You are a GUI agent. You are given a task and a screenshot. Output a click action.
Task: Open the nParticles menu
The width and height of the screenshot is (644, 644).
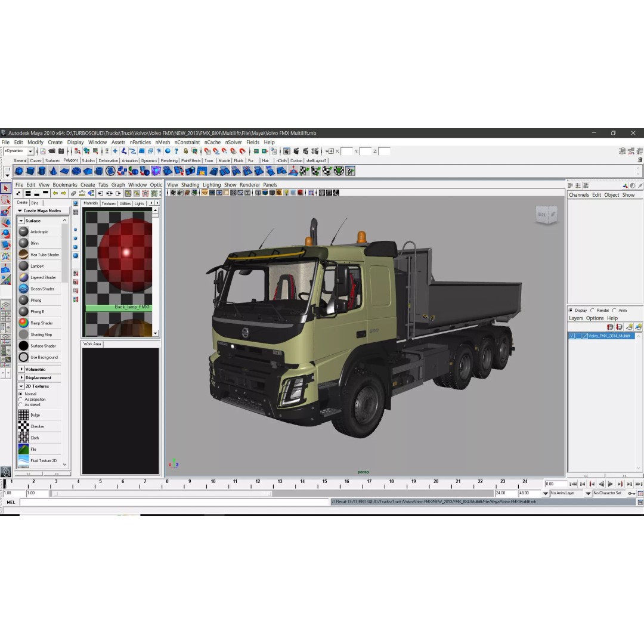click(x=141, y=142)
